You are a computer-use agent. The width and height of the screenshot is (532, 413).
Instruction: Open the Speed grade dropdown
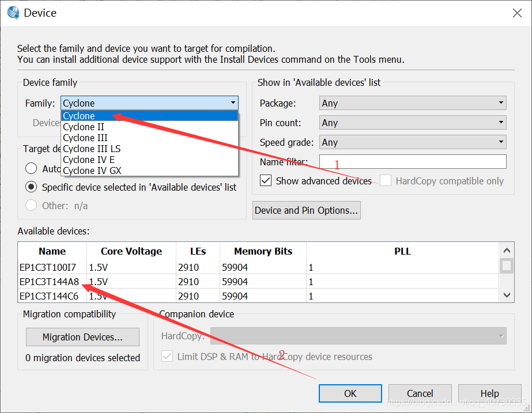pos(413,142)
